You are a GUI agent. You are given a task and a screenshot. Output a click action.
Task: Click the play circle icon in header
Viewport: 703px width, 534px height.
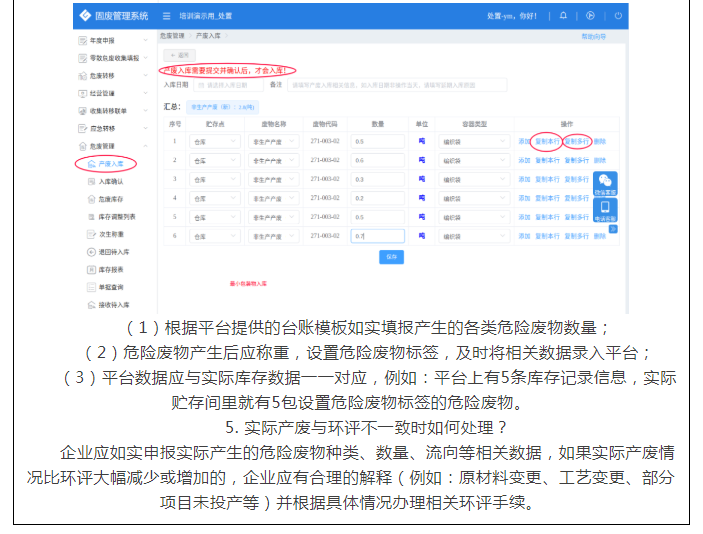tap(591, 16)
